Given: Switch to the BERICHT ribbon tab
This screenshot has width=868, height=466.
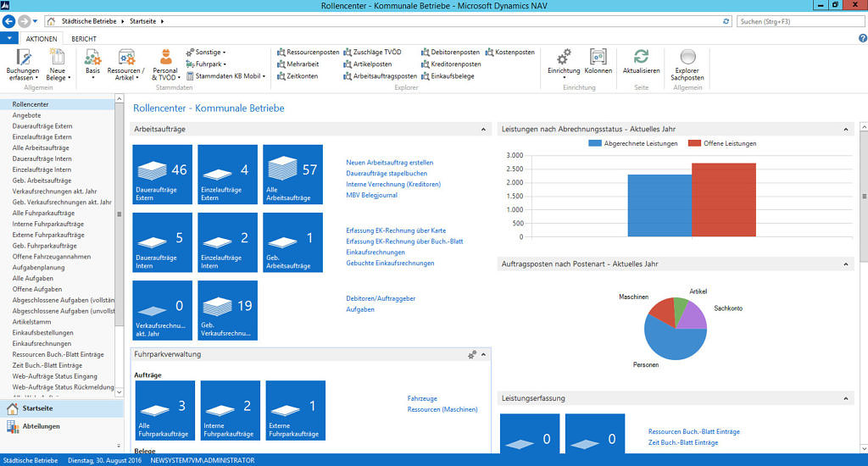Looking at the screenshot, I should (x=84, y=39).
